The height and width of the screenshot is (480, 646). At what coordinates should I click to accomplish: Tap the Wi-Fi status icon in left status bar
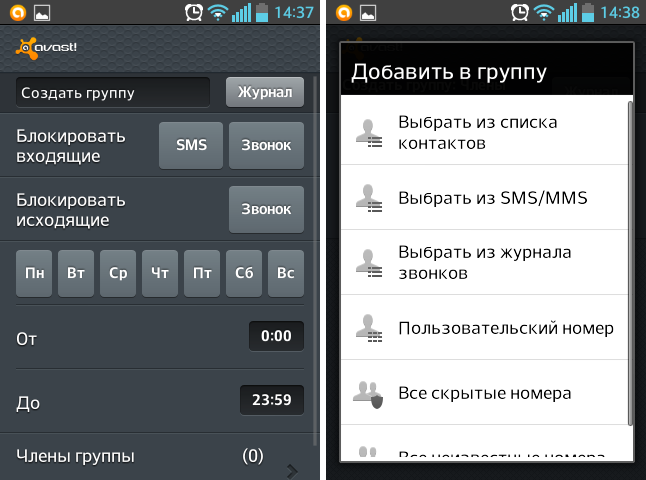pyautogui.click(x=218, y=13)
